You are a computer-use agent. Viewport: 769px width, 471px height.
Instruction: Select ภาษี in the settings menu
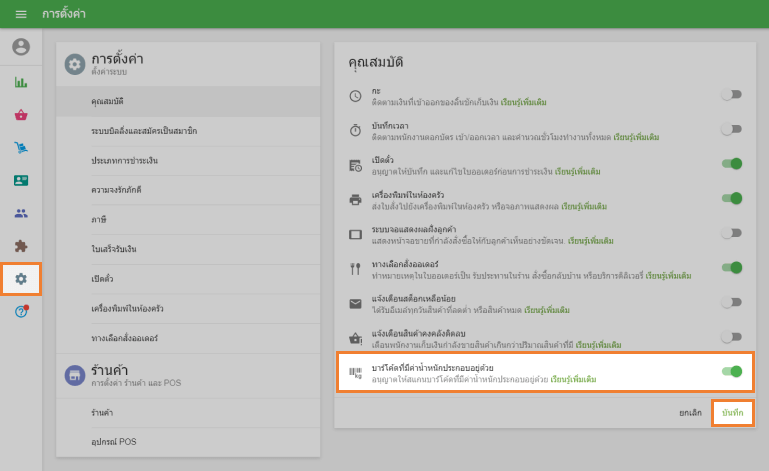pos(98,218)
